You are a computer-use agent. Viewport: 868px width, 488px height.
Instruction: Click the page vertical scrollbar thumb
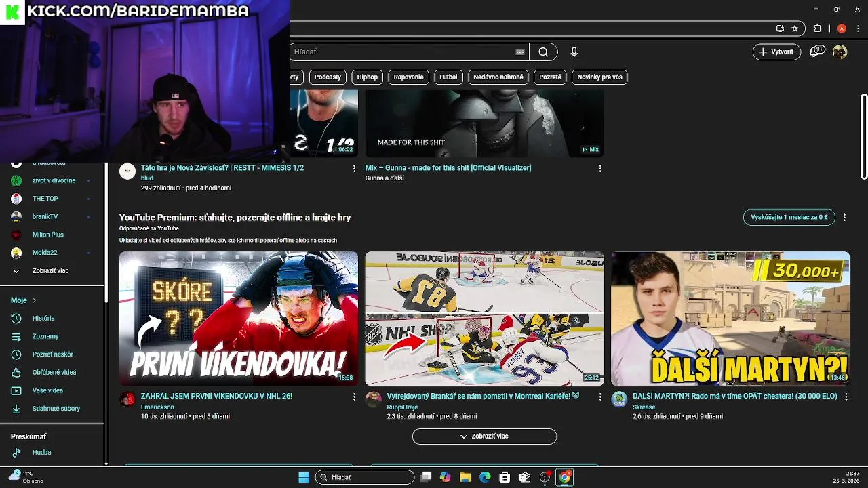[x=865, y=137]
